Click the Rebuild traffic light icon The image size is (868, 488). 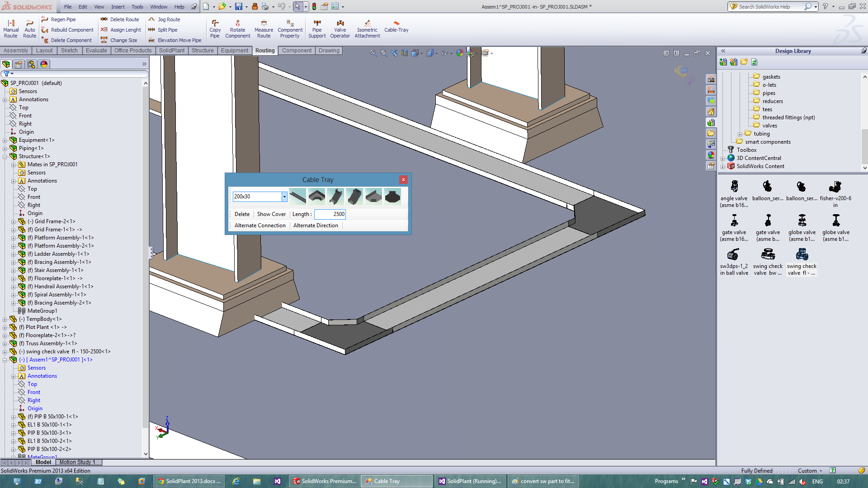point(314,6)
